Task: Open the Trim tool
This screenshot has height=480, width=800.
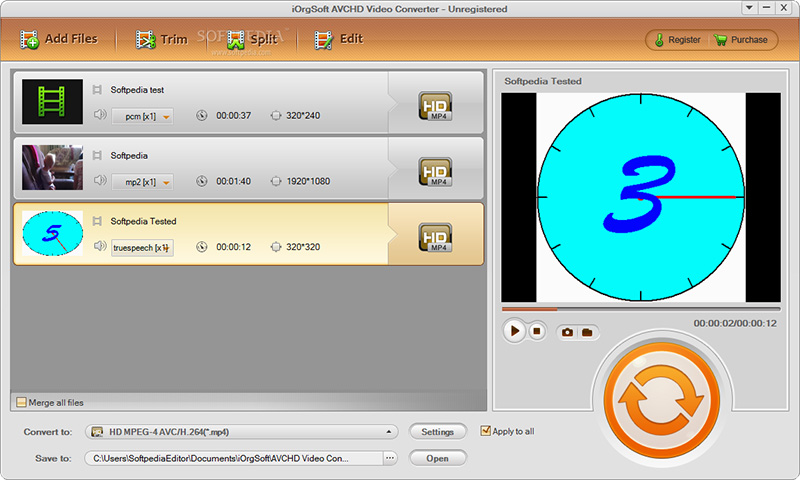Action: tap(161, 39)
